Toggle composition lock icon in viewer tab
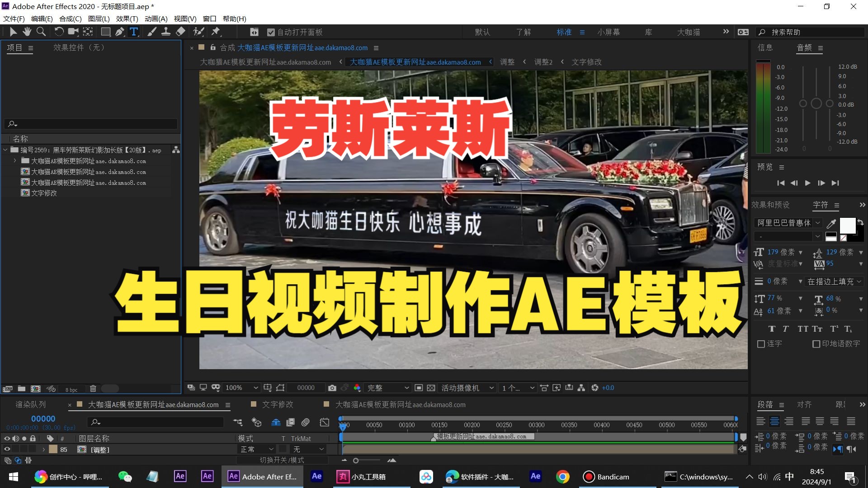The image size is (868, 488). coord(213,47)
